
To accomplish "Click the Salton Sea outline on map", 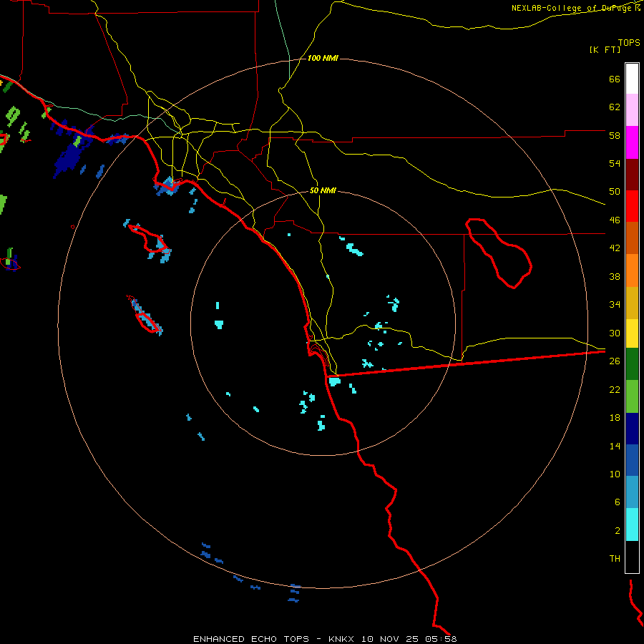I will coord(499,253).
